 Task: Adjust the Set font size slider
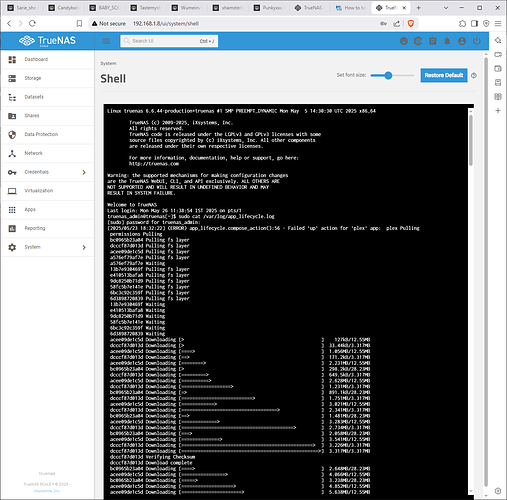392,76
